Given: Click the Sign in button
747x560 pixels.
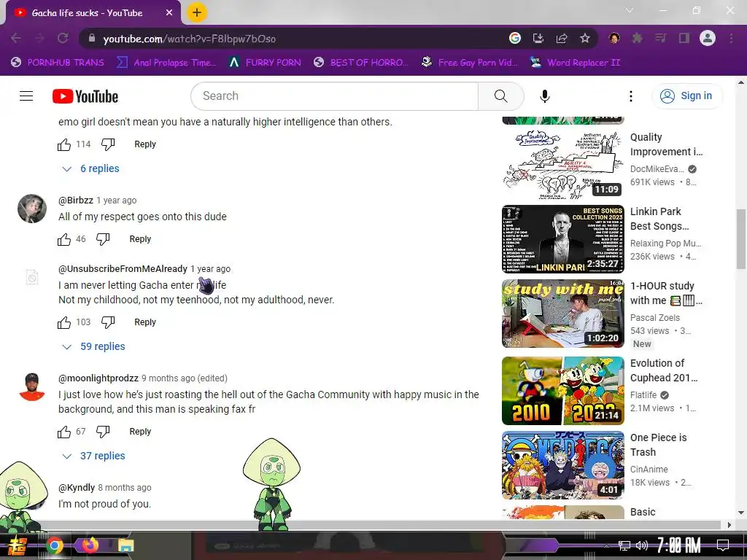Looking at the screenshot, I should 686,96.
